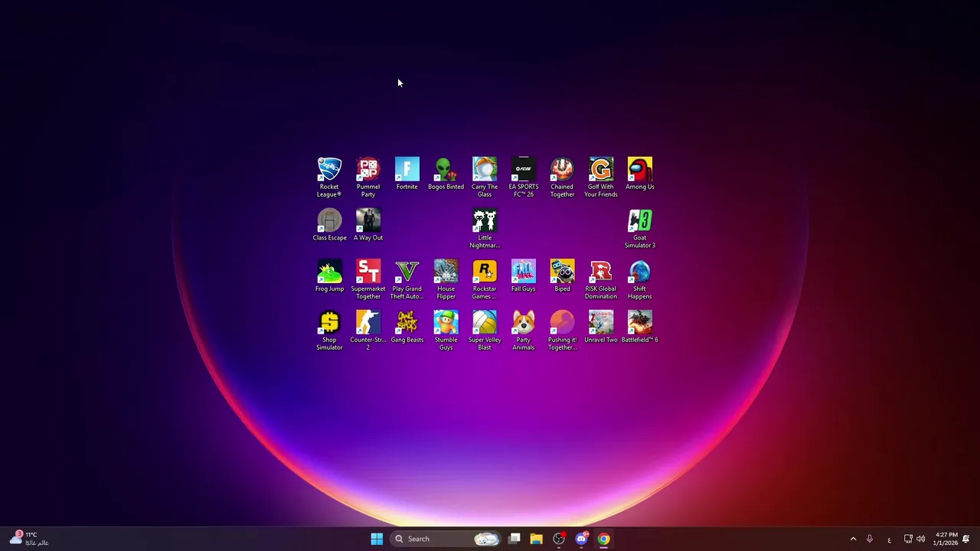Screen dimensions: 980x551
Task: Select the Biped desktop icon
Action: [x=562, y=276]
